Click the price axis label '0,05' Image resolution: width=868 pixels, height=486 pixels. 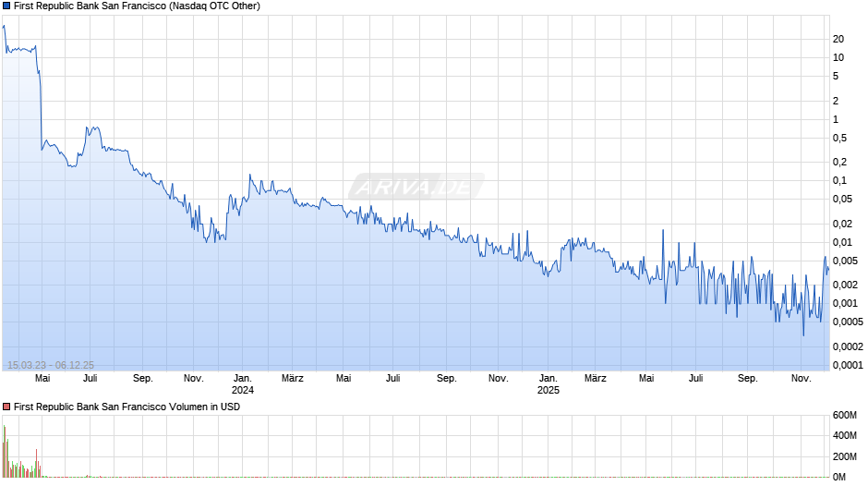(x=842, y=199)
